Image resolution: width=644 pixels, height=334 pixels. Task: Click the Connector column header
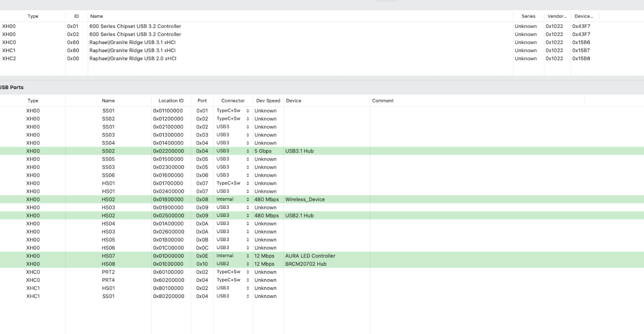pos(232,100)
